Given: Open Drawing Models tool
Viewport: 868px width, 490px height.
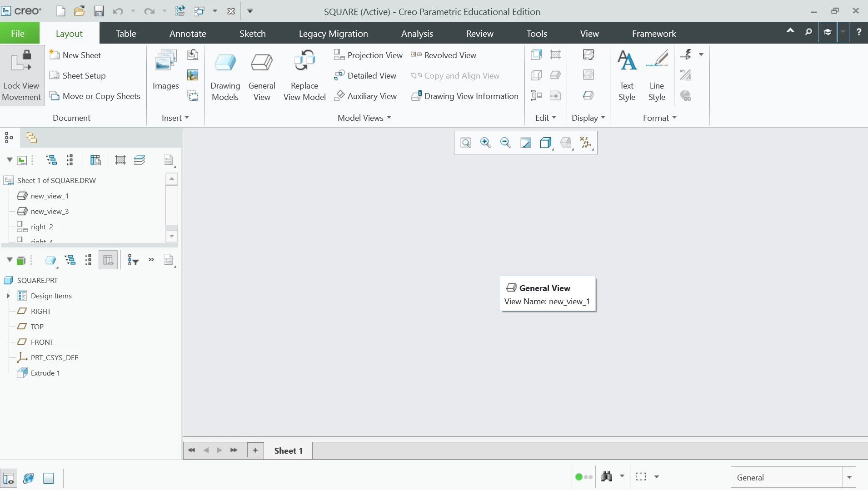Looking at the screenshot, I should coord(225,76).
